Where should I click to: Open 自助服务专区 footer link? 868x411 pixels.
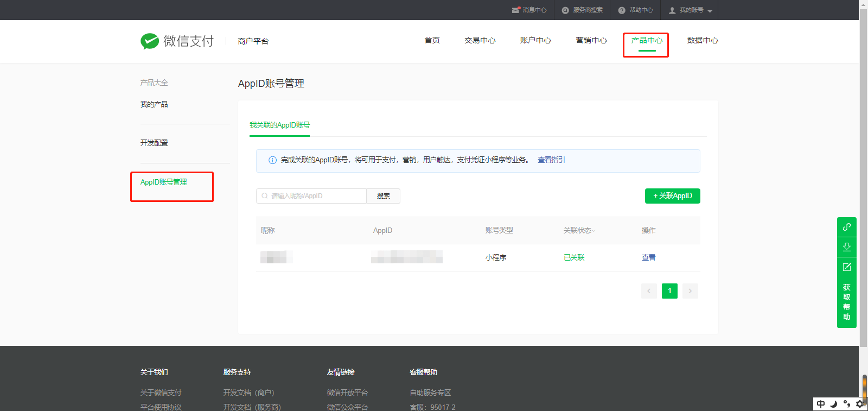pos(430,393)
